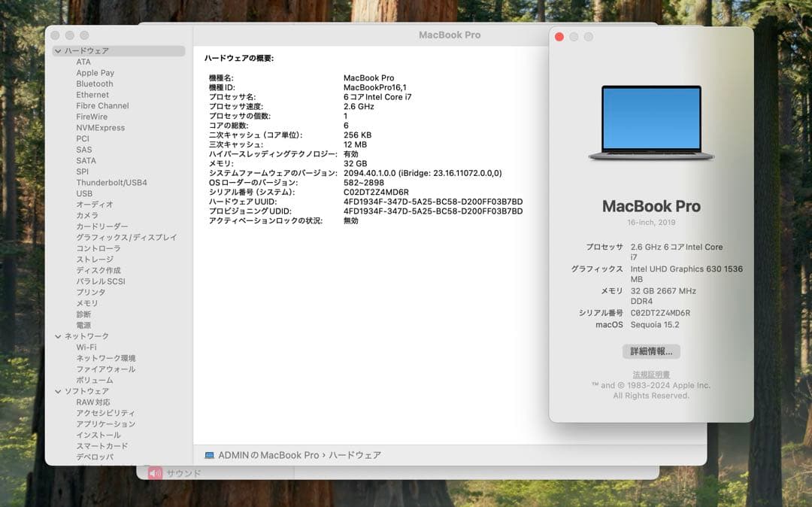Select 電源 in sidebar

pos(83,325)
